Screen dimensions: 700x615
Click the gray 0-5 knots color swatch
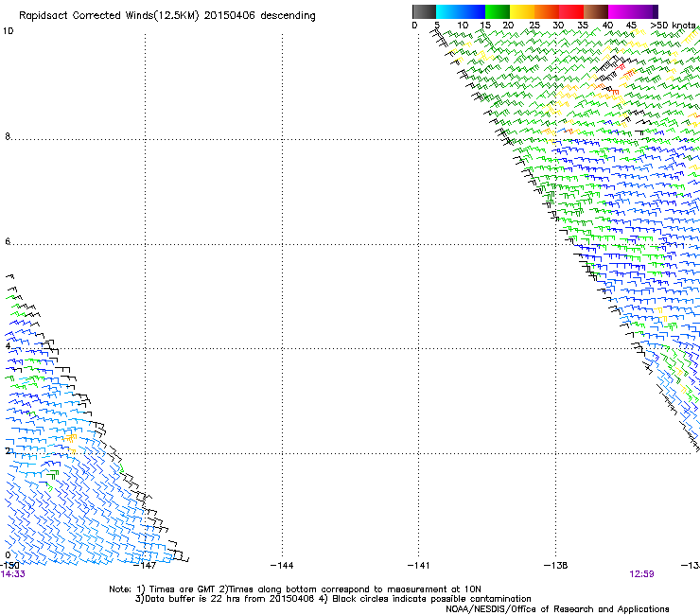pyautogui.click(x=424, y=11)
